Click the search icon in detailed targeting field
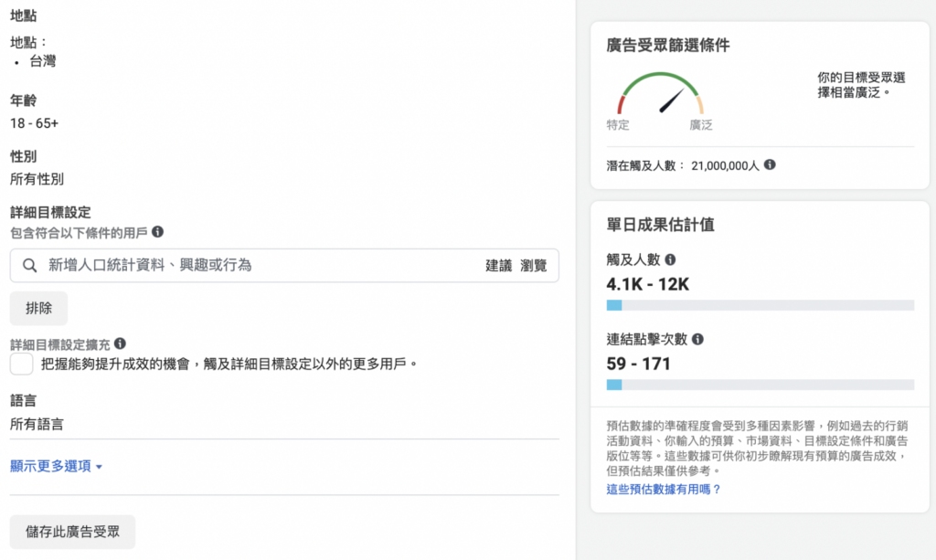This screenshot has width=936, height=560. (31, 265)
